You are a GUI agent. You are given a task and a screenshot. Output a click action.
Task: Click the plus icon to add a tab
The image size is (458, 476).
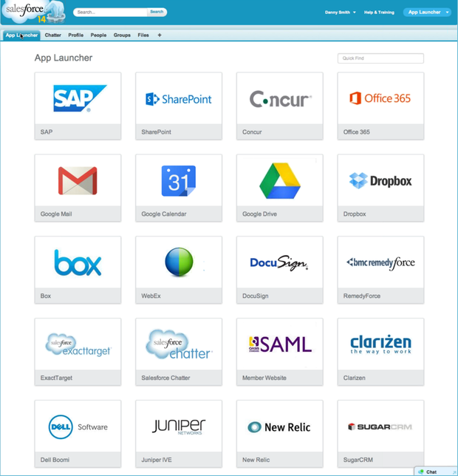(160, 35)
